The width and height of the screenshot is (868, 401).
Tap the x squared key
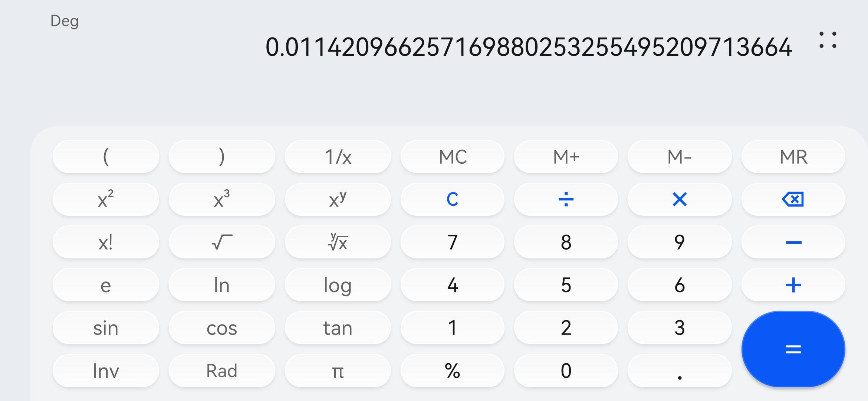coord(106,199)
